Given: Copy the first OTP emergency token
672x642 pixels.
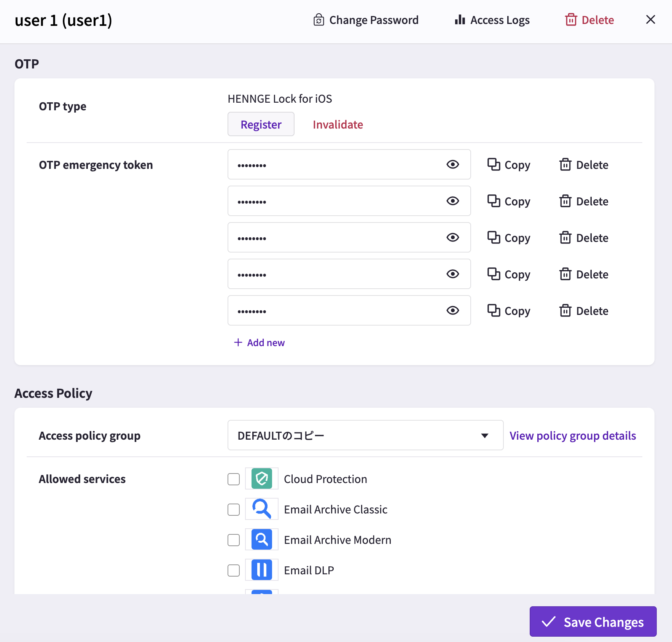Looking at the screenshot, I should tap(509, 165).
